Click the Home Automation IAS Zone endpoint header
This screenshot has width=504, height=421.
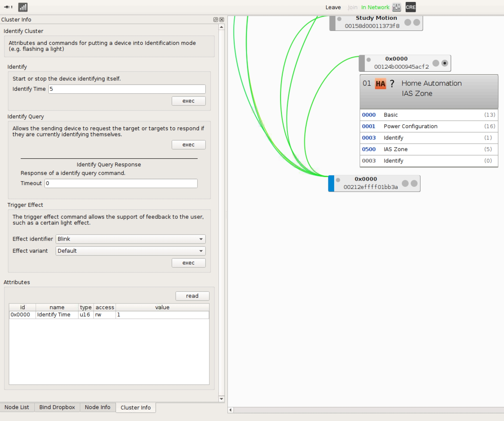tap(429, 92)
